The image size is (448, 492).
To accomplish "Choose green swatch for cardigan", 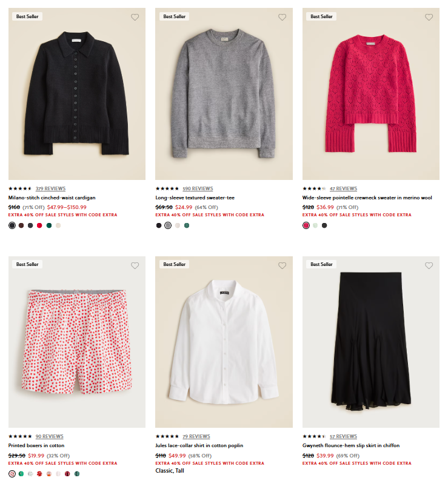I will coord(49,225).
